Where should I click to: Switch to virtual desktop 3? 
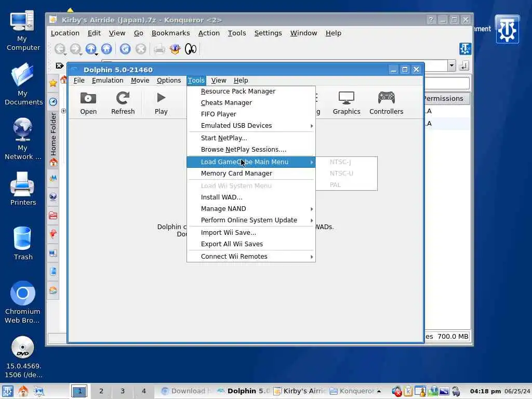pos(123,391)
